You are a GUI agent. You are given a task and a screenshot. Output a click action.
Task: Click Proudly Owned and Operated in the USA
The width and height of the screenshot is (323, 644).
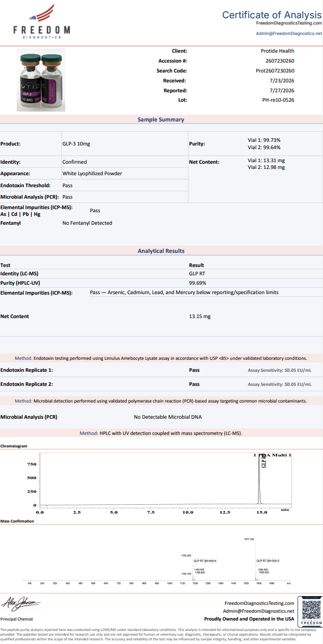249,619
